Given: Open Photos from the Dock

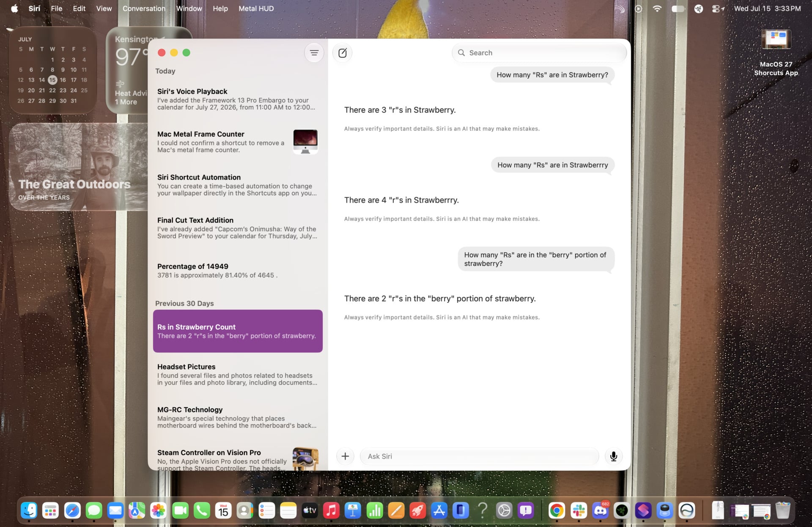Looking at the screenshot, I should click(x=159, y=511).
